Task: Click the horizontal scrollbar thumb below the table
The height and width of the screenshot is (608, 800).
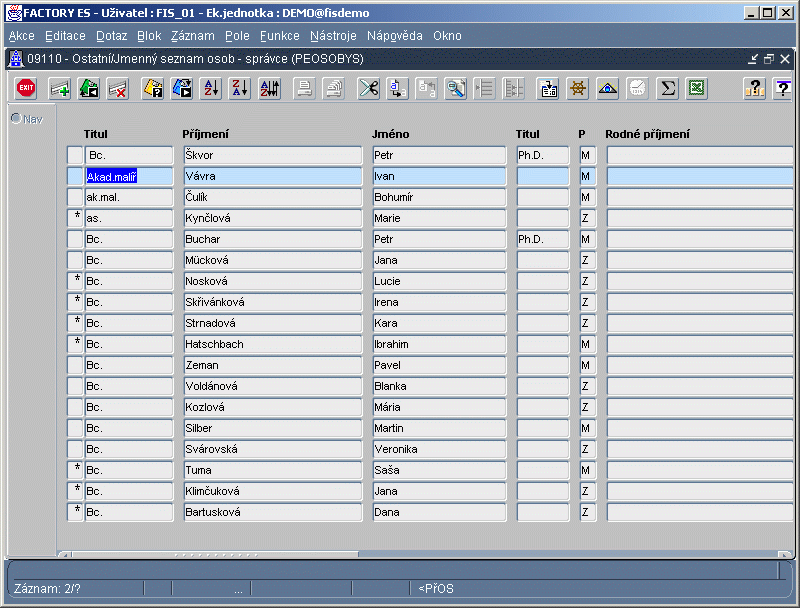Action: coord(215,554)
